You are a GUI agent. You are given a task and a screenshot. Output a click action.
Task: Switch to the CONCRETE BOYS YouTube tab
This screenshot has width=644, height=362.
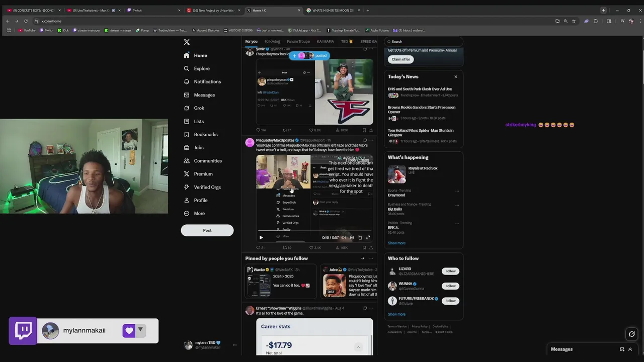pos(33,10)
